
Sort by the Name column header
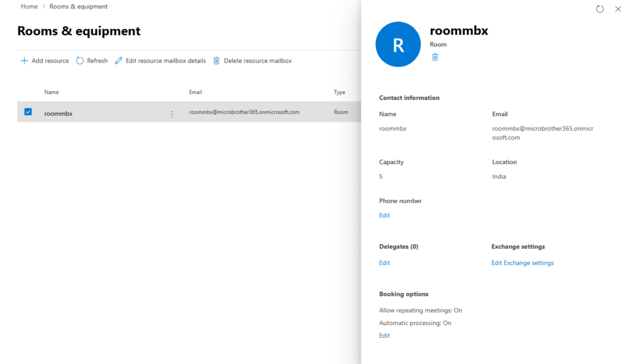point(52,93)
